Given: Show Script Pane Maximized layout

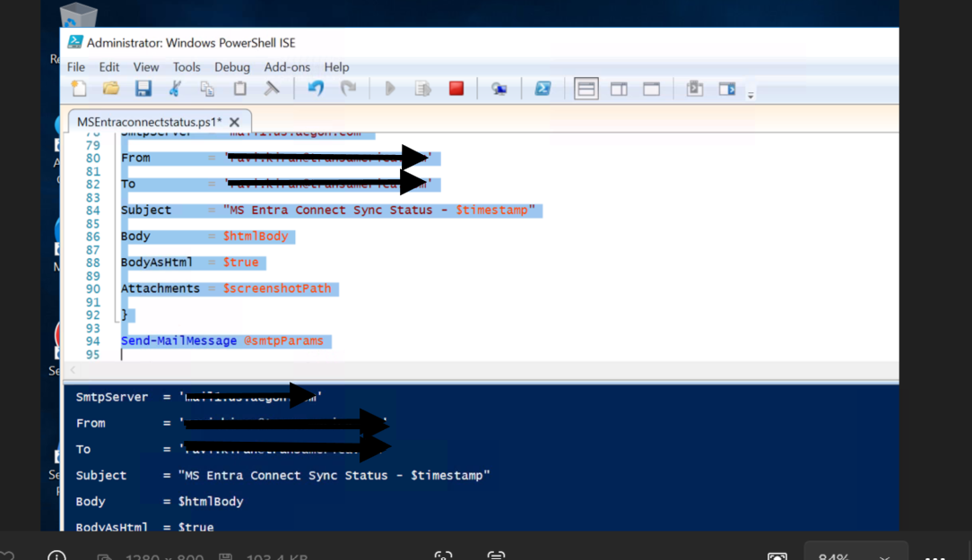Looking at the screenshot, I should (652, 90).
